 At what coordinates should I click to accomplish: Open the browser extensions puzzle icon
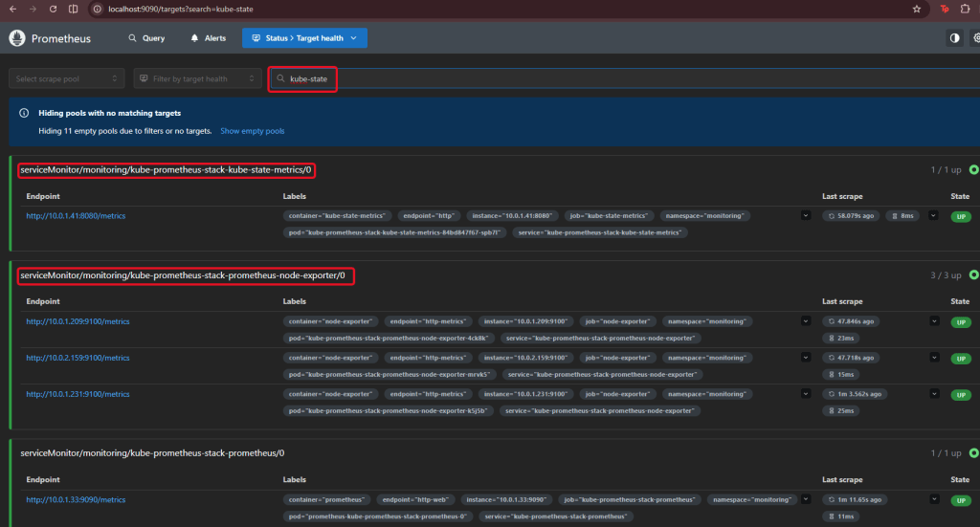(x=965, y=9)
